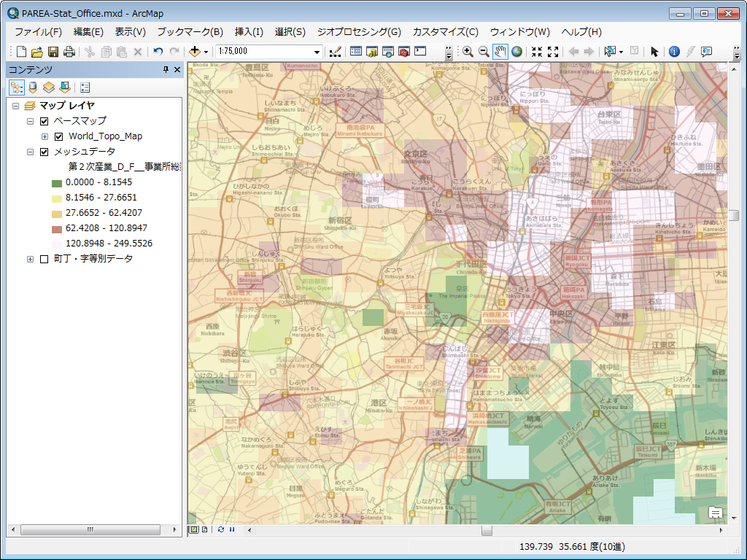Close the コンテンツ panel
The height and width of the screenshot is (560, 747).
coord(177,69)
